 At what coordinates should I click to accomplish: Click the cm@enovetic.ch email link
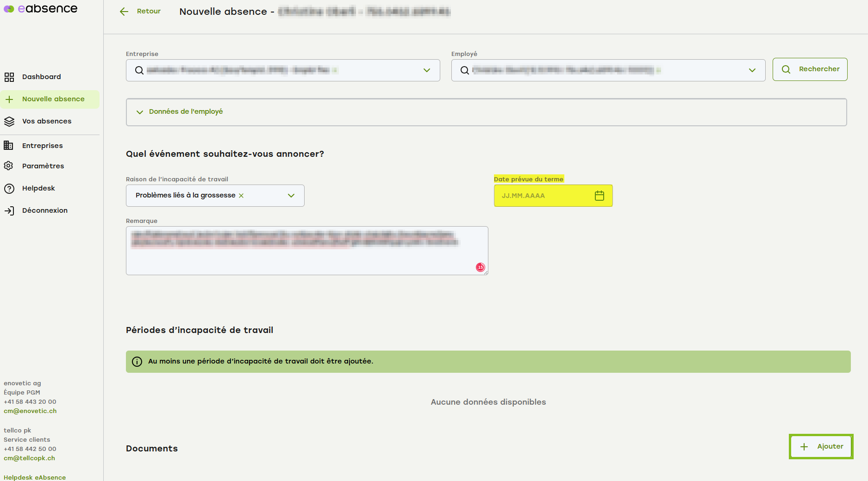coord(30,411)
